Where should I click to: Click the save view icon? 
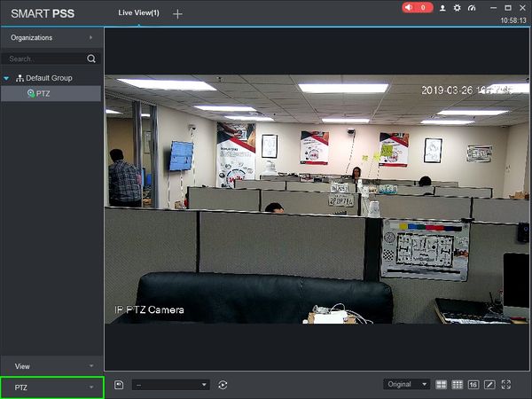click(119, 385)
